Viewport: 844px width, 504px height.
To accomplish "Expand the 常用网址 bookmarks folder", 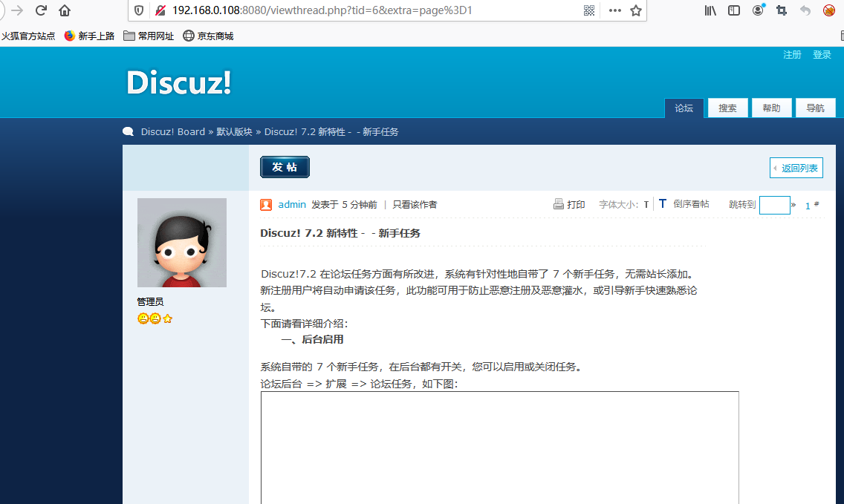I will pos(149,36).
